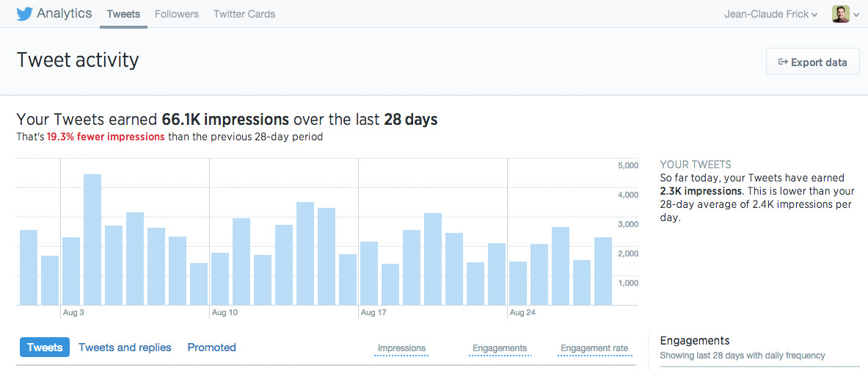The width and height of the screenshot is (868, 371).
Task: Click the 1,000 axis value
Action: 627,283
